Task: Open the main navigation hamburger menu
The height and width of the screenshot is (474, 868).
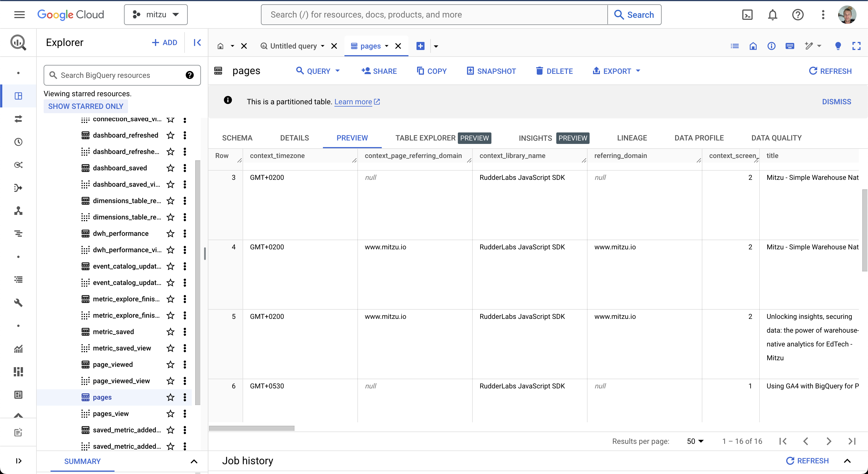Action: pyautogui.click(x=19, y=14)
